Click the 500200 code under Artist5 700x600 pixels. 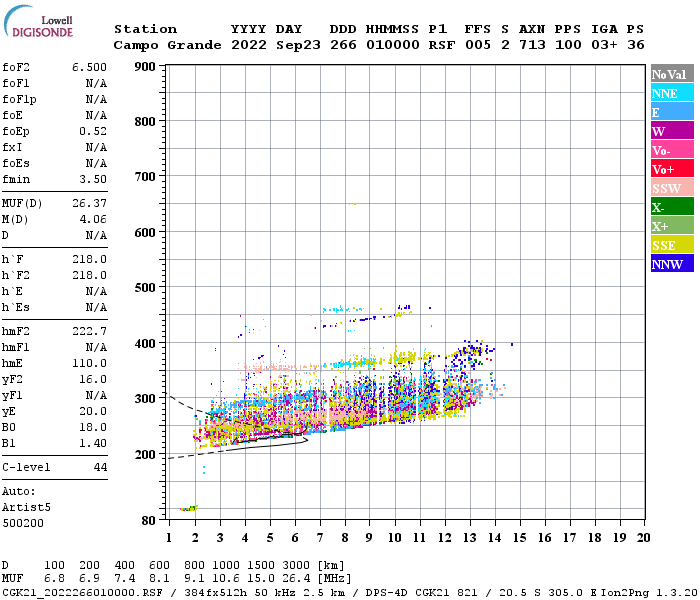[23, 523]
